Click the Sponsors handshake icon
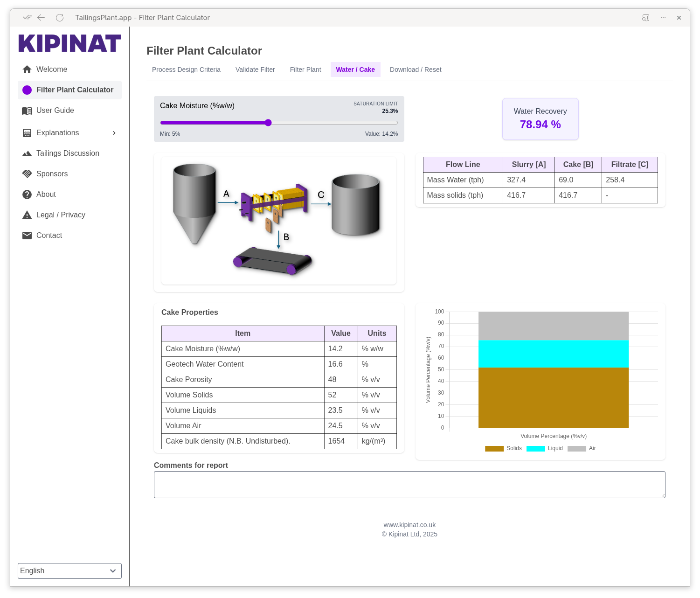This screenshot has width=700, height=598. click(x=27, y=174)
